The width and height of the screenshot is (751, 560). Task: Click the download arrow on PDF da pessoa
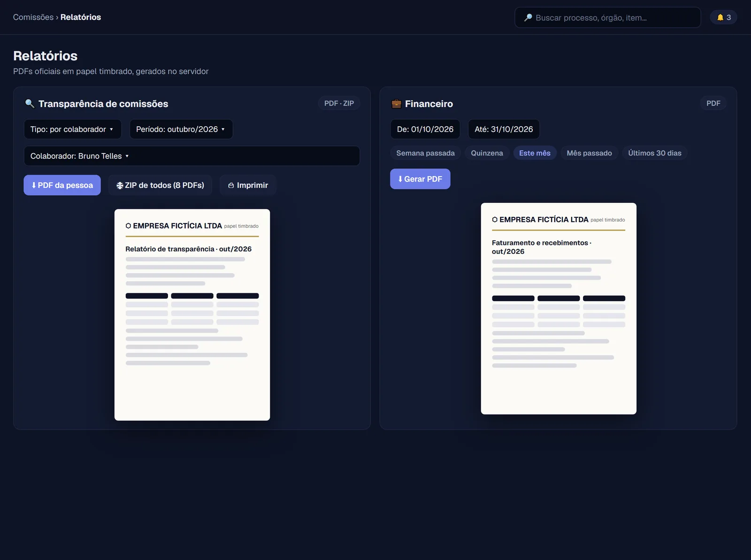[x=34, y=185]
